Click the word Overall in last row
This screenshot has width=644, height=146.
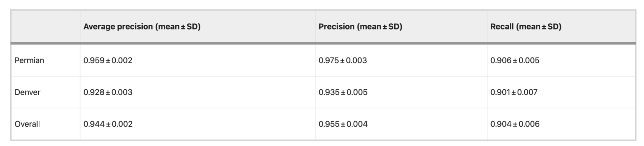27,124
